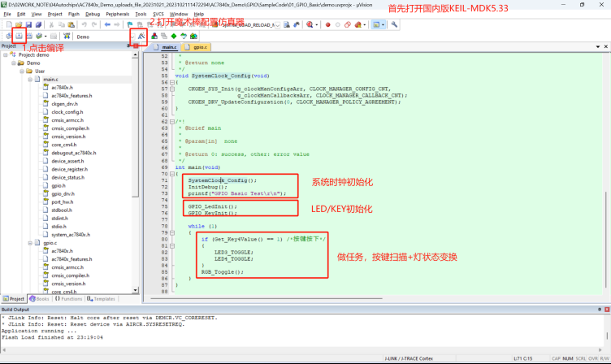Cut selection with scissors icon
This screenshot has width=611, height=364.
coord(51,24)
